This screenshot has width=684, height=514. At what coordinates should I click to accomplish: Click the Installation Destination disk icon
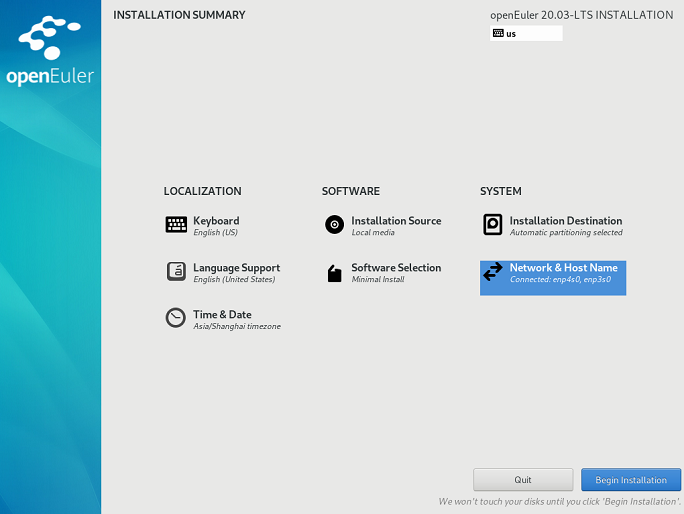click(492, 225)
